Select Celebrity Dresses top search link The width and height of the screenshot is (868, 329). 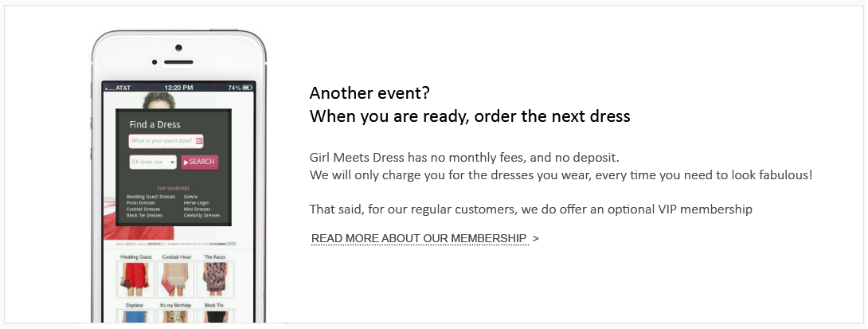click(201, 215)
